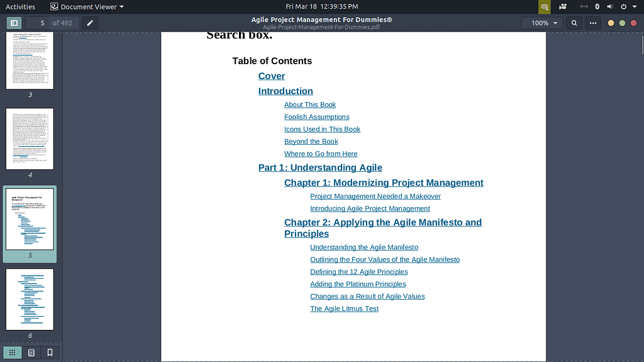
Task: Click the Bluetooth status icon
Action: tap(597, 6)
